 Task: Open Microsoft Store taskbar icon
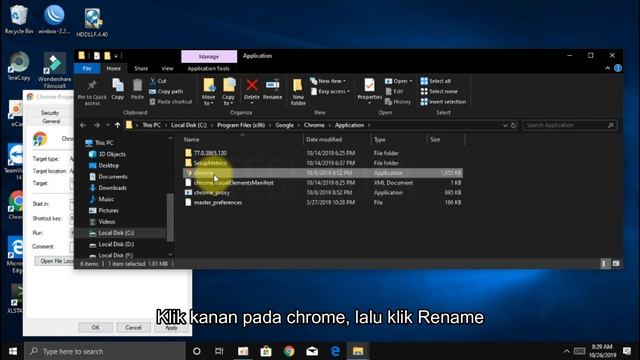coord(266,351)
